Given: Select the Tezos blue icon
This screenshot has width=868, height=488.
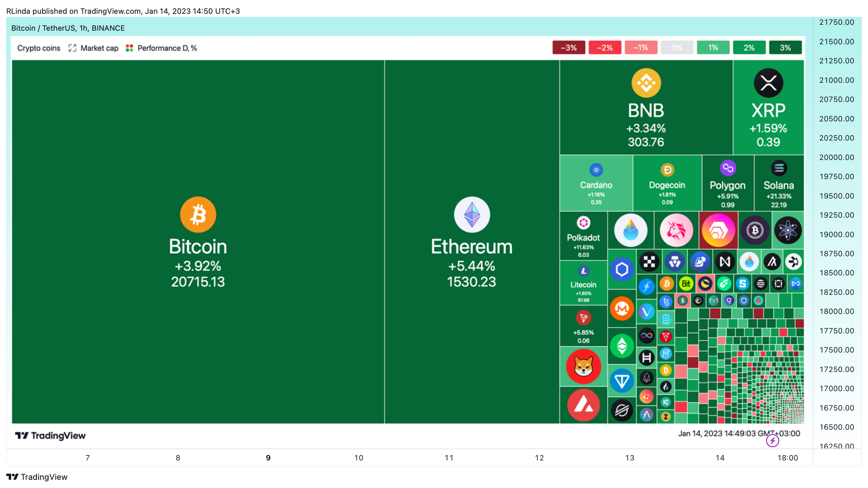Looking at the screenshot, I should [x=666, y=302].
